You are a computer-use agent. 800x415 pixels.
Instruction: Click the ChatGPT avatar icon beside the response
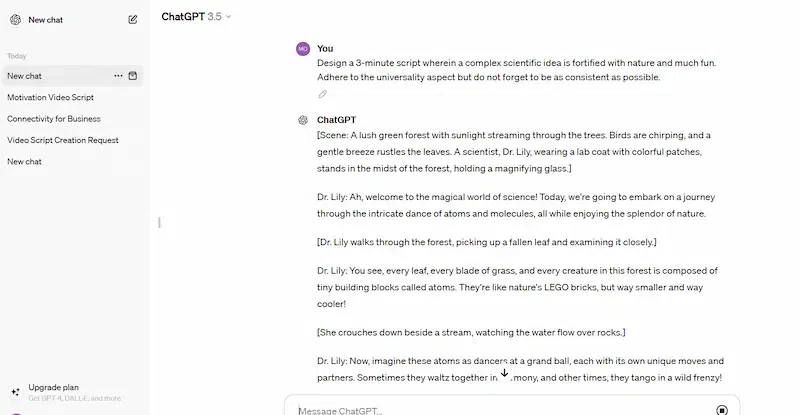pos(303,120)
